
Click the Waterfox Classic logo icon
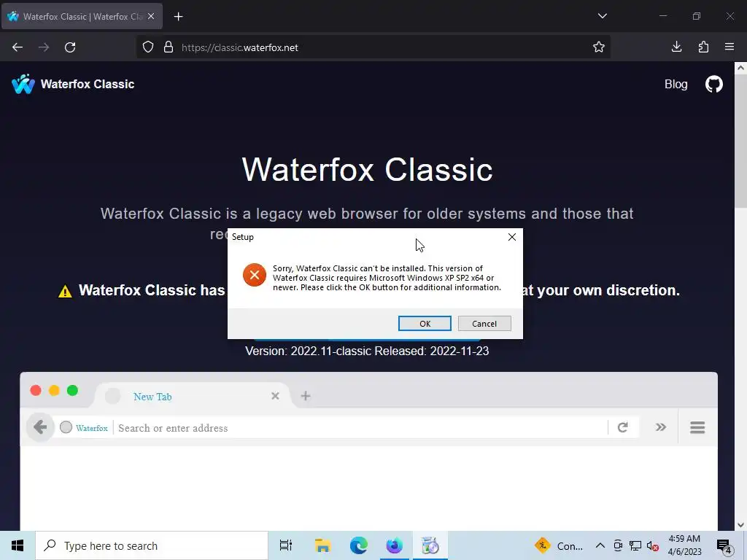pyautogui.click(x=23, y=85)
